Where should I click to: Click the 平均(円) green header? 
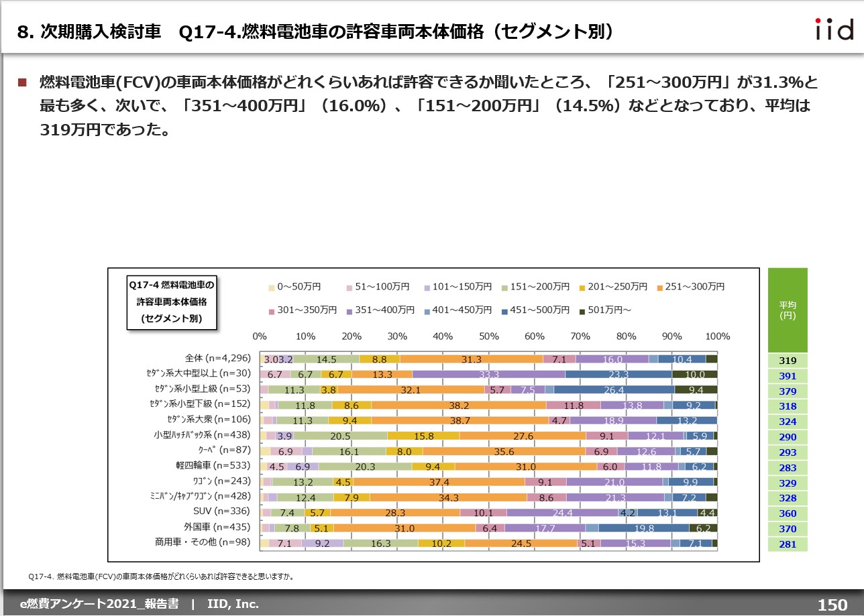point(788,310)
